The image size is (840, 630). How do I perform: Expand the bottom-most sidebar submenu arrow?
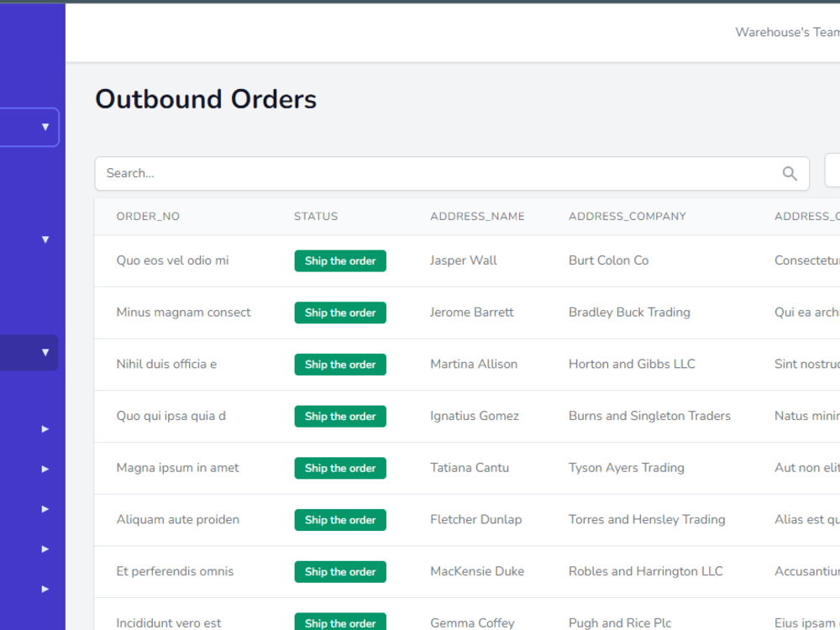point(44,589)
